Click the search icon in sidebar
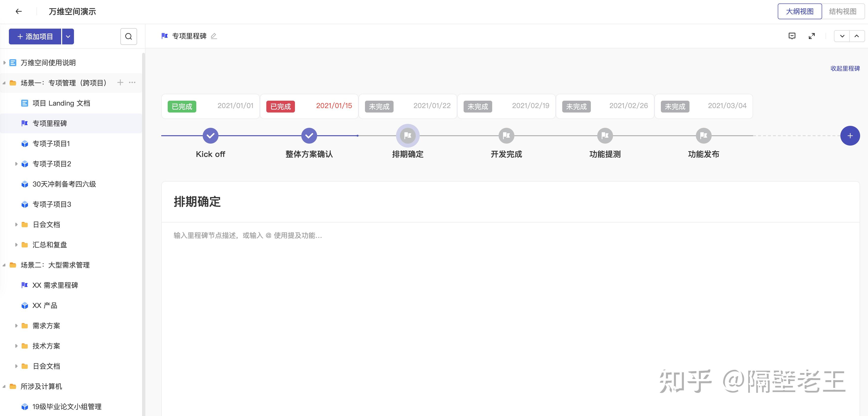The width and height of the screenshot is (868, 416). pyautogui.click(x=128, y=37)
